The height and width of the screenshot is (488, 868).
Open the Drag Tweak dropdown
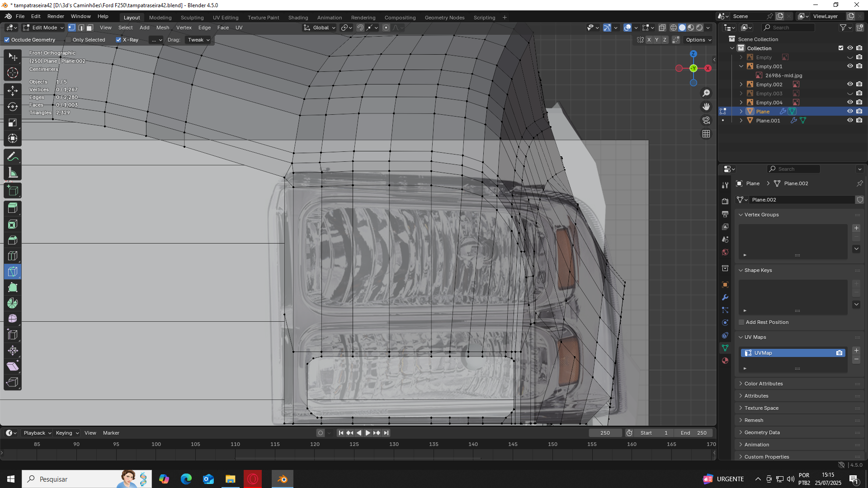coord(198,40)
